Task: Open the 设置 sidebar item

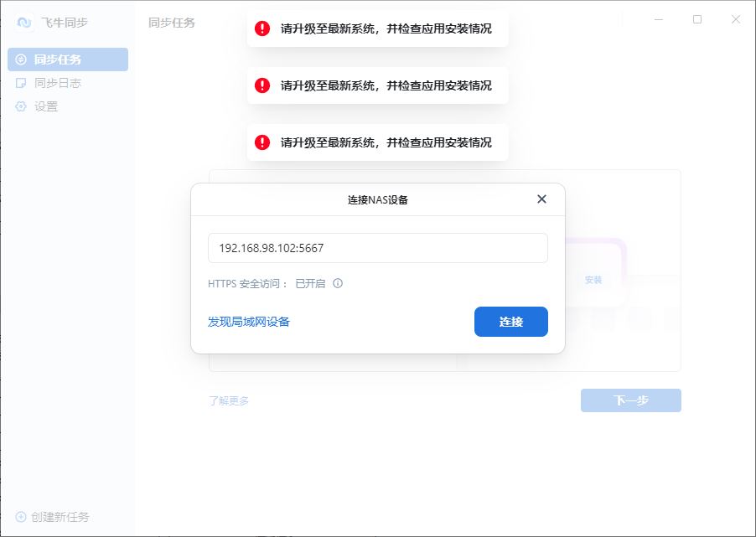Action: coord(68,106)
